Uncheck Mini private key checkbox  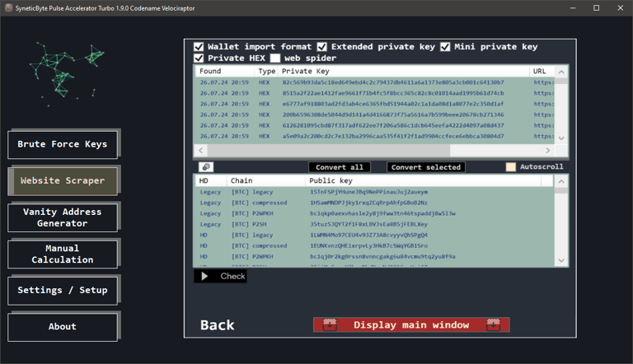click(x=445, y=47)
